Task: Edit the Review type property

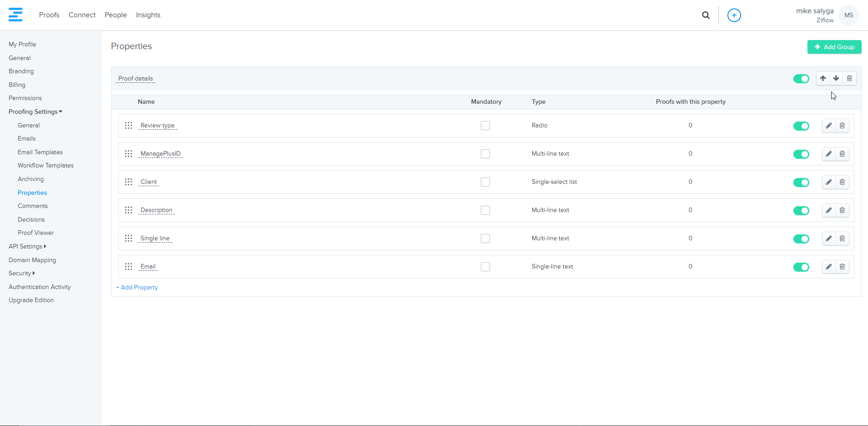Action: point(829,126)
